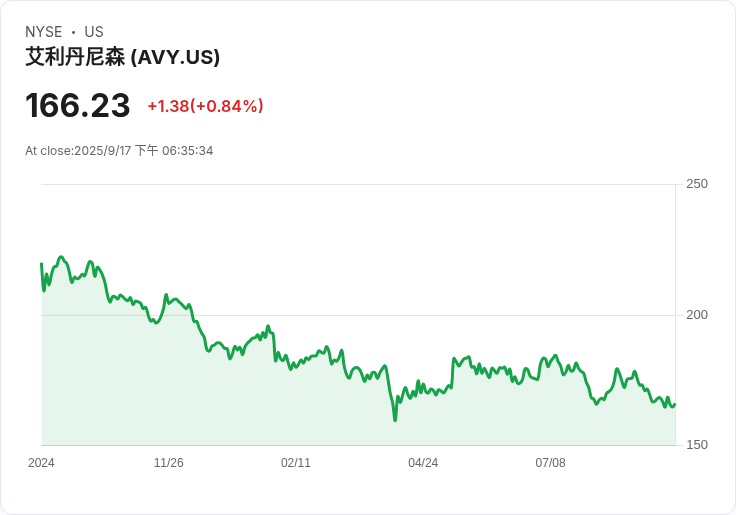Click the leftmost start of the price line
Viewport: 736px width, 515px height.
42,264
